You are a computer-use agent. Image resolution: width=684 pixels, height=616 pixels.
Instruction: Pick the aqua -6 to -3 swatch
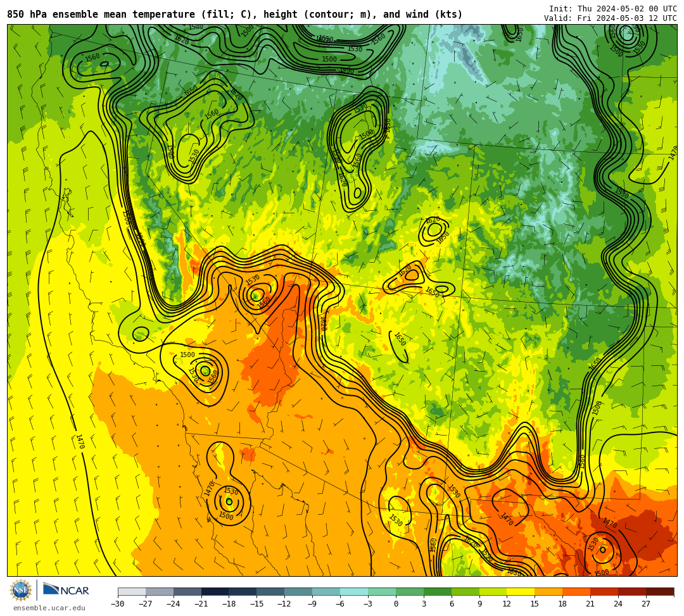[x=354, y=591]
